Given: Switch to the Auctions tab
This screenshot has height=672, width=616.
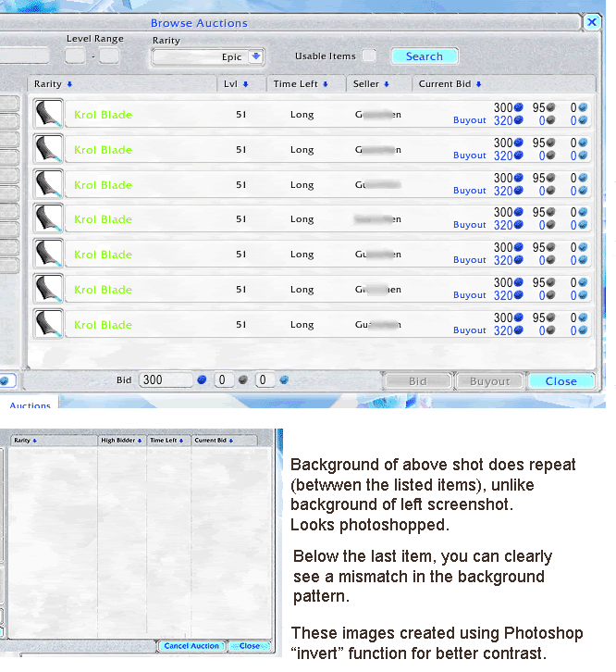Looking at the screenshot, I should (30, 404).
